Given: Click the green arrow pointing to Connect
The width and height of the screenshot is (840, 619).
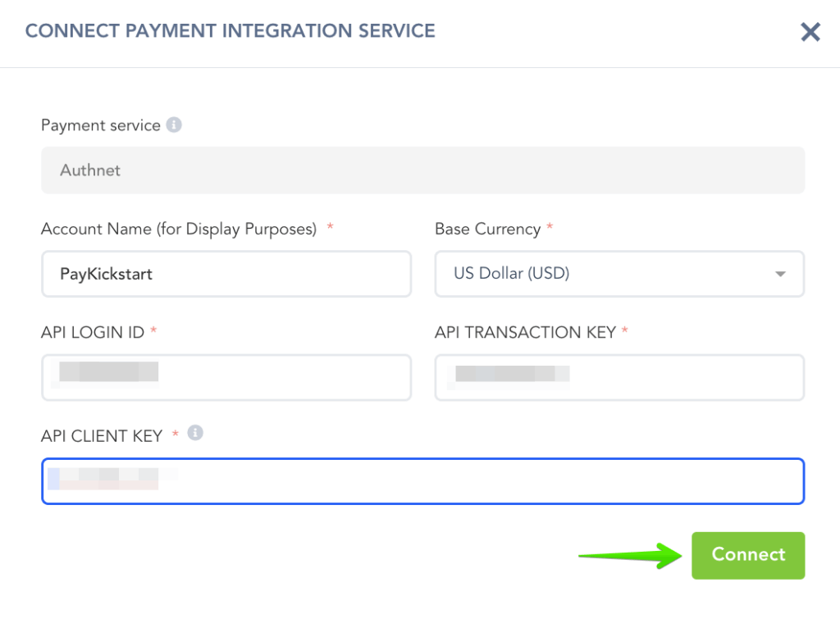Looking at the screenshot, I should coord(630,556).
